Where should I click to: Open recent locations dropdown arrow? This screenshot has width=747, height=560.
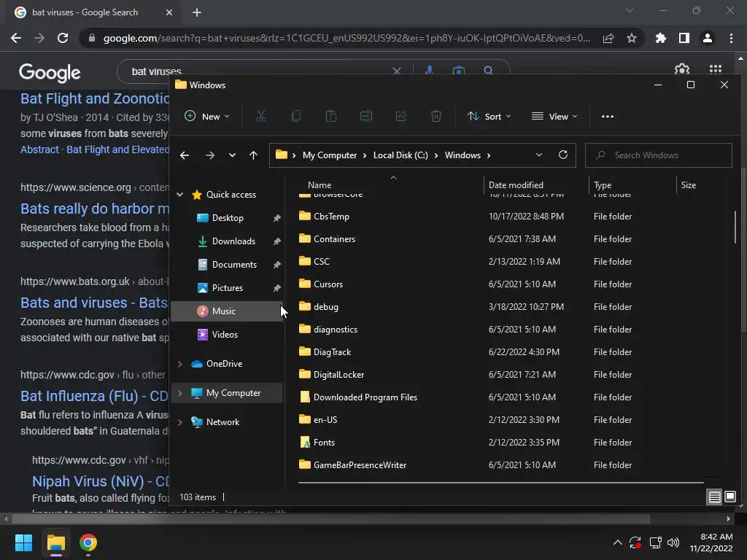[x=232, y=155]
